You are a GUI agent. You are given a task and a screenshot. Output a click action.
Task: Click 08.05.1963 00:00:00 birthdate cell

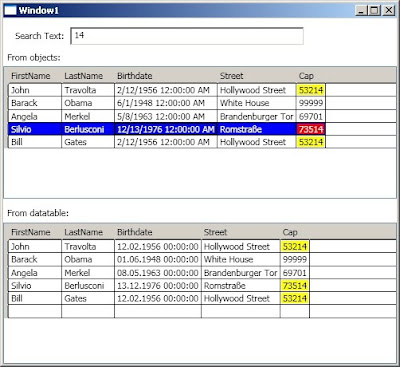[158, 273]
